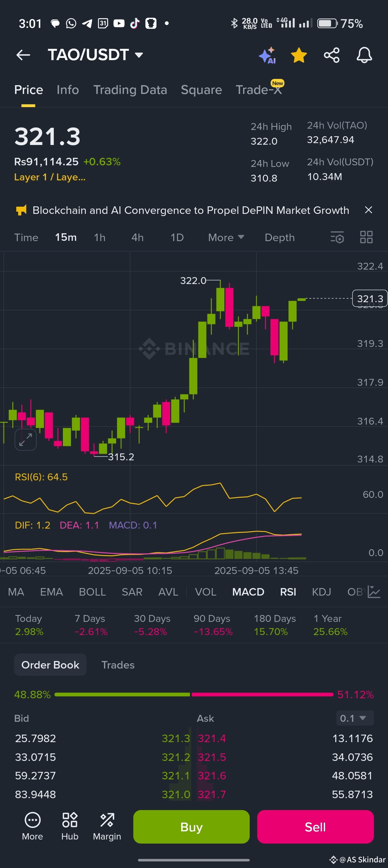This screenshot has width=388, height=868.
Task: Select the Time chart mode
Action: [26, 238]
